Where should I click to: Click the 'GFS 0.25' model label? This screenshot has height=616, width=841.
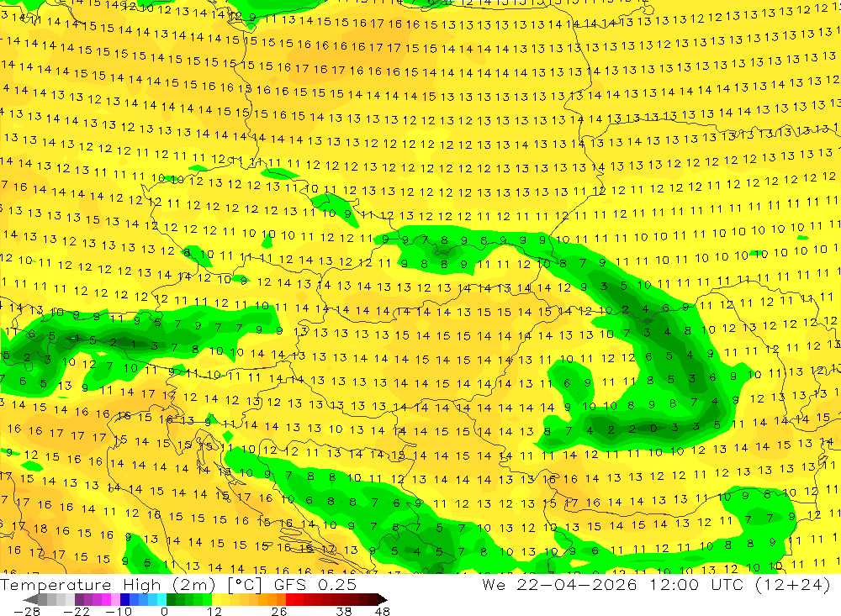[315, 584]
